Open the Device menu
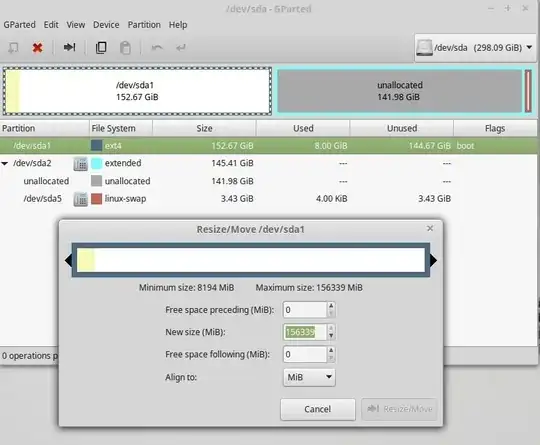The height and width of the screenshot is (445, 540). (x=106, y=25)
